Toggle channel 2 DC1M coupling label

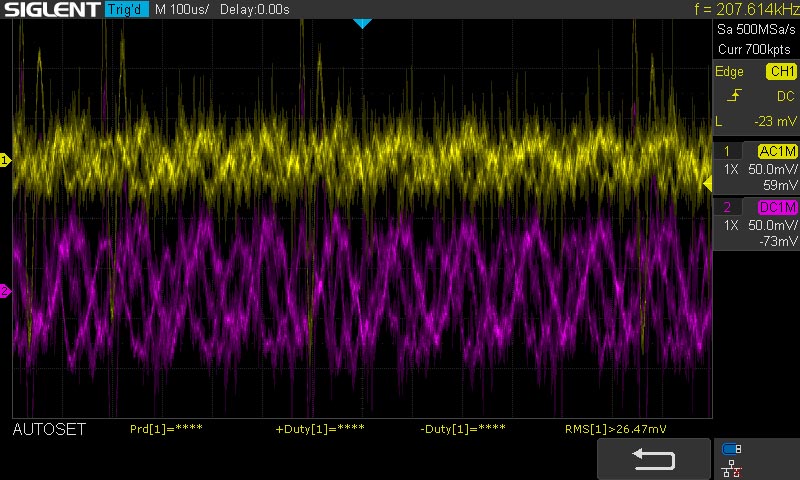point(777,207)
